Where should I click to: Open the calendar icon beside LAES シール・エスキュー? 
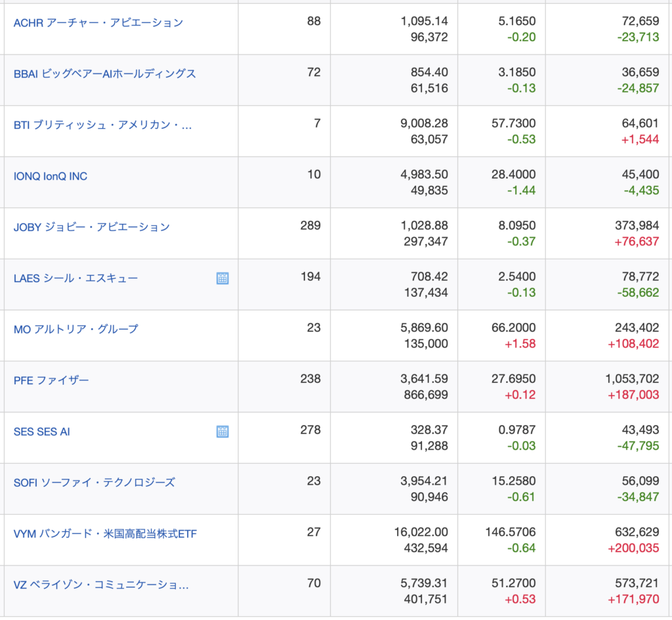click(x=222, y=278)
